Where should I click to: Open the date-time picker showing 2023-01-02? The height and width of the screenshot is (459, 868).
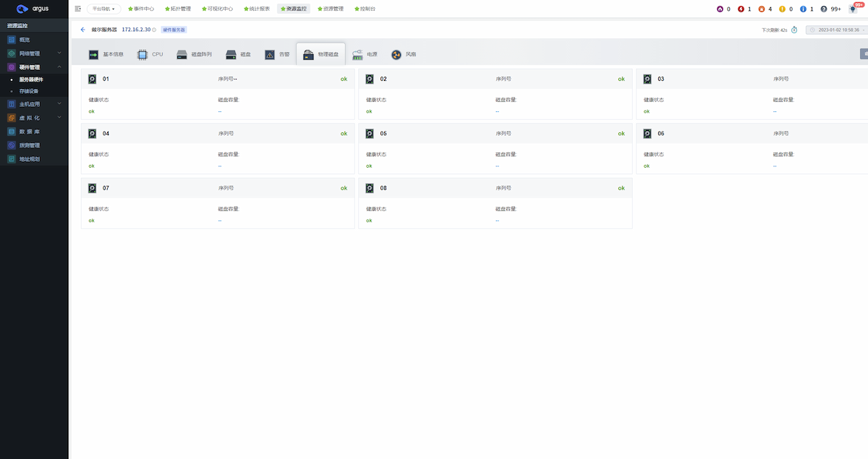[836, 30]
